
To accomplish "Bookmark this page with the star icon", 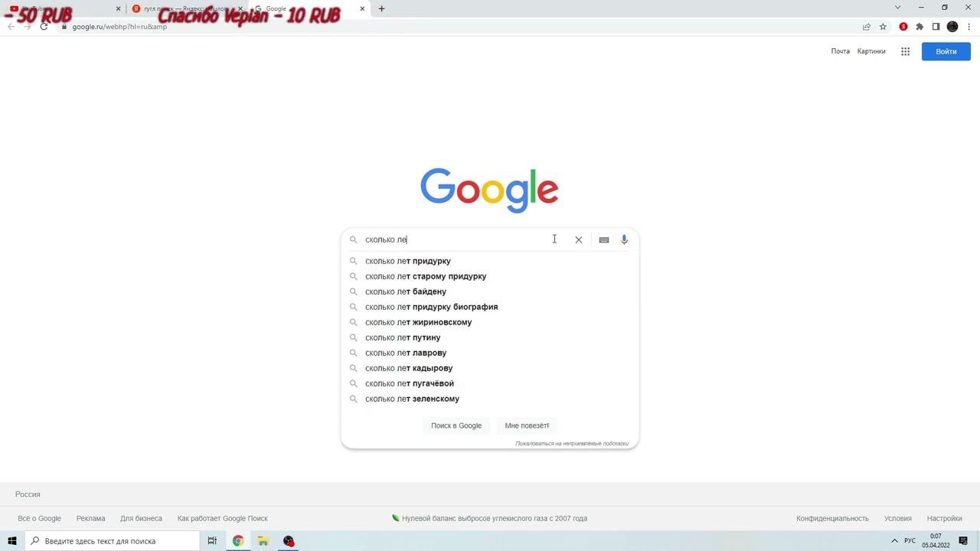I will tap(883, 27).
